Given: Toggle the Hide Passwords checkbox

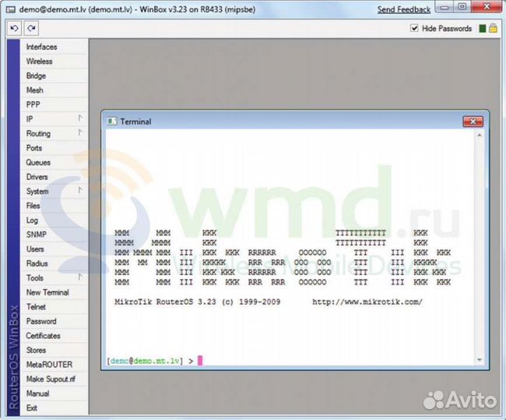Looking at the screenshot, I should coord(414,28).
